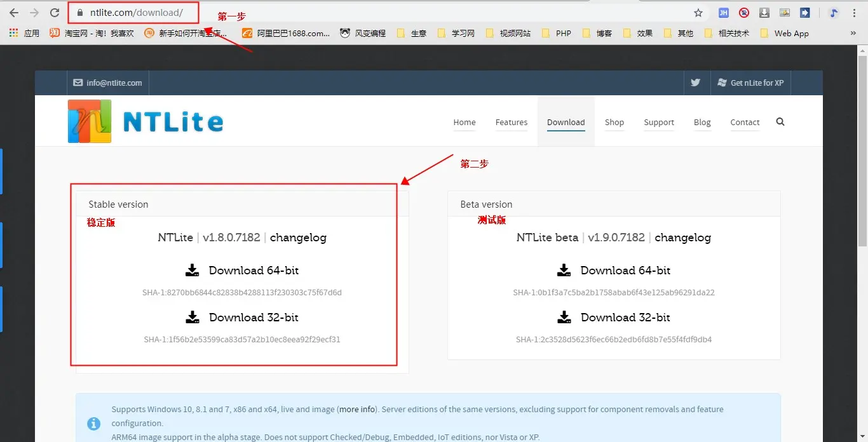This screenshot has height=442, width=868.
Task: Download stable 64-bit version
Action: [242, 270]
